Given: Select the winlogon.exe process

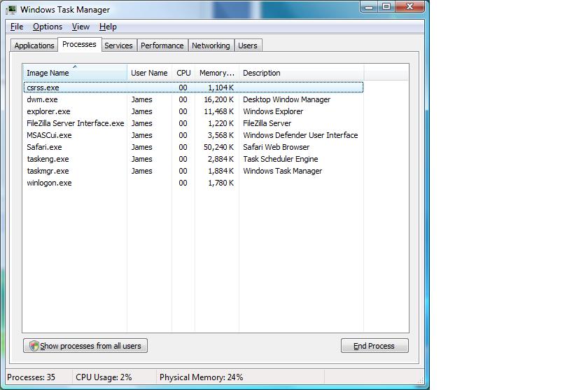Looking at the screenshot, I should 193,183.
